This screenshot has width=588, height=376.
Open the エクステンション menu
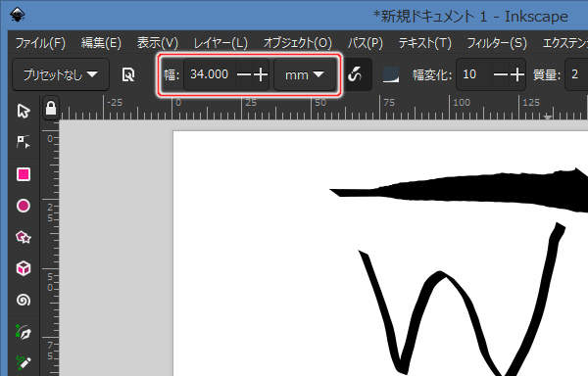[x=564, y=43]
